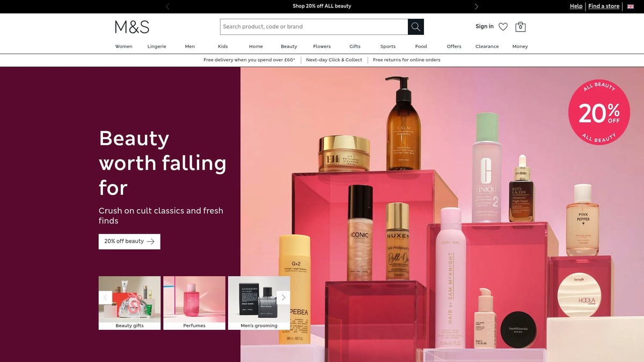Image resolution: width=644 pixels, height=362 pixels.
Task: Open the Help link
Action: (576, 6)
